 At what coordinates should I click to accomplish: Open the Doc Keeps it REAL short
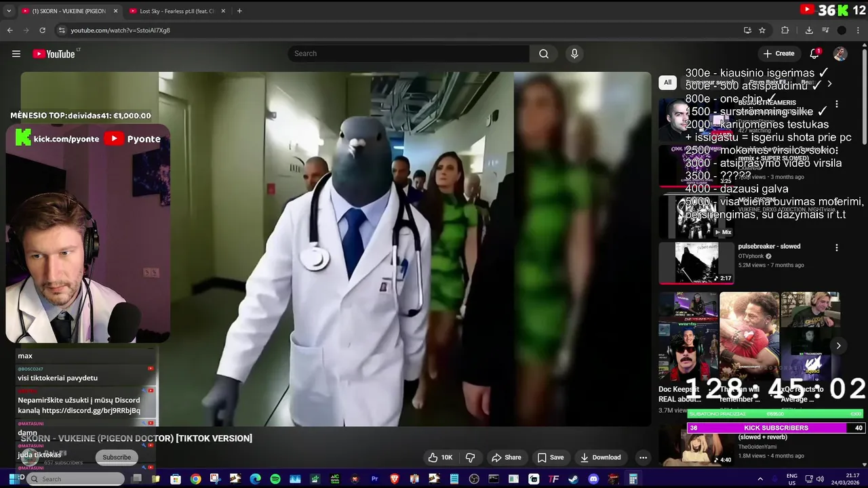pyautogui.click(x=688, y=337)
